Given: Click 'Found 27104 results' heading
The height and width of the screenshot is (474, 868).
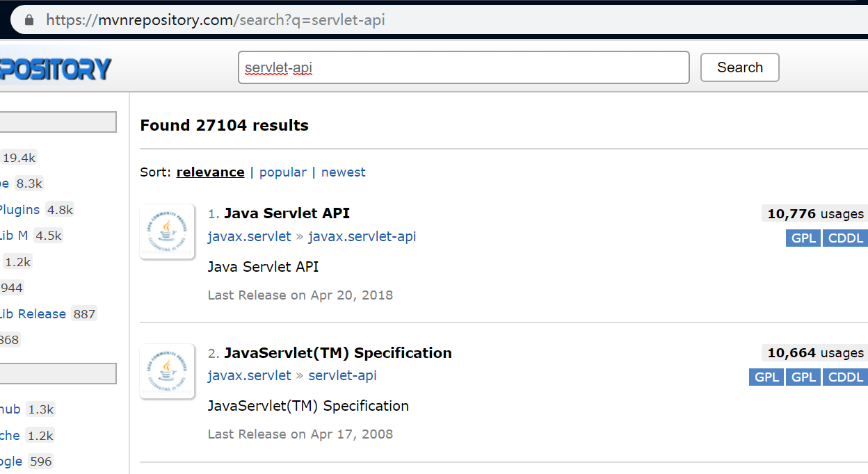Looking at the screenshot, I should [x=224, y=125].
